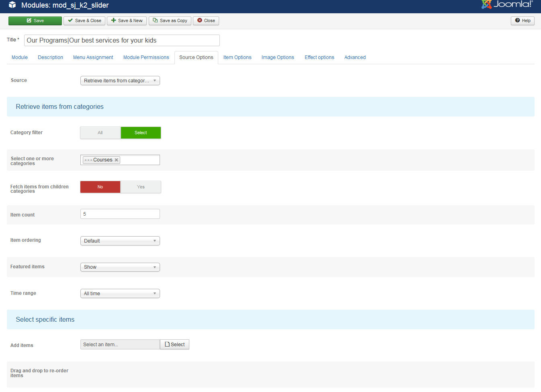Click the categories selection box
The width and height of the screenshot is (541, 392).
click(x=120, y=160)
